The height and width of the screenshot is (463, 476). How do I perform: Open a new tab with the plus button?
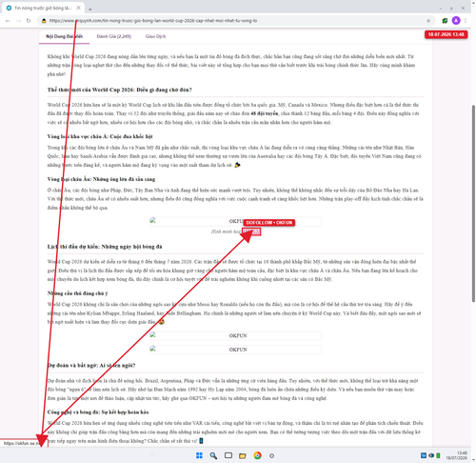pos(90,9)
